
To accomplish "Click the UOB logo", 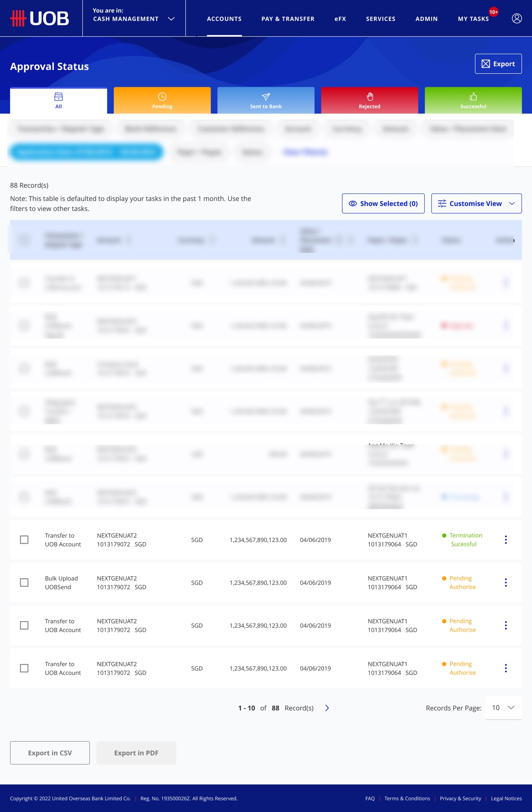I will pyautogui.click(x=39, y=18).
